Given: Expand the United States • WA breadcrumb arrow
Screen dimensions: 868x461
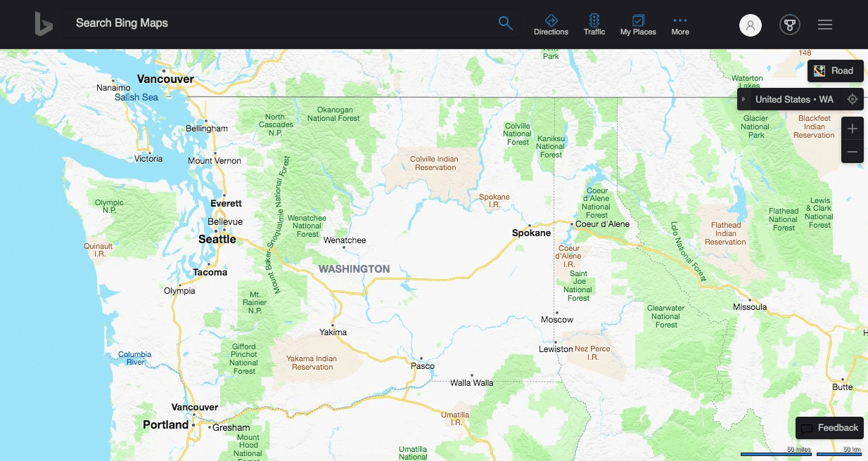Looking at the screenshot, I should [x=744, y=99].
